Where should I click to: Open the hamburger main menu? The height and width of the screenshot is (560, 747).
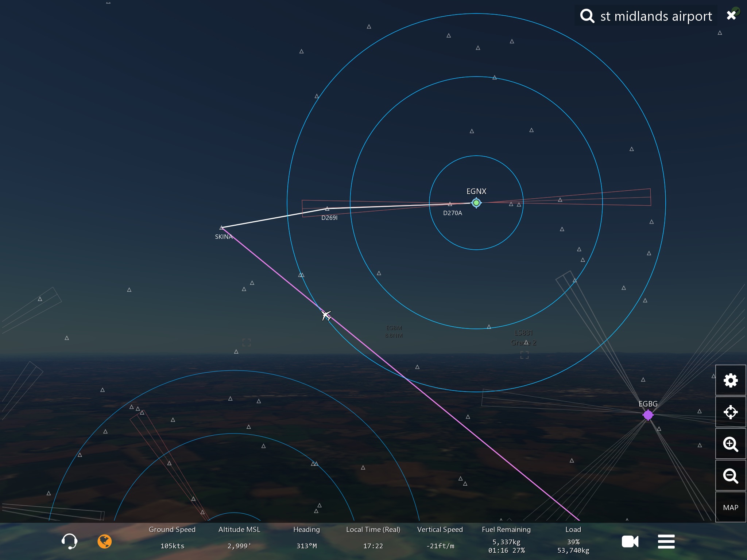pyautogui.click(x=666, y=541)
